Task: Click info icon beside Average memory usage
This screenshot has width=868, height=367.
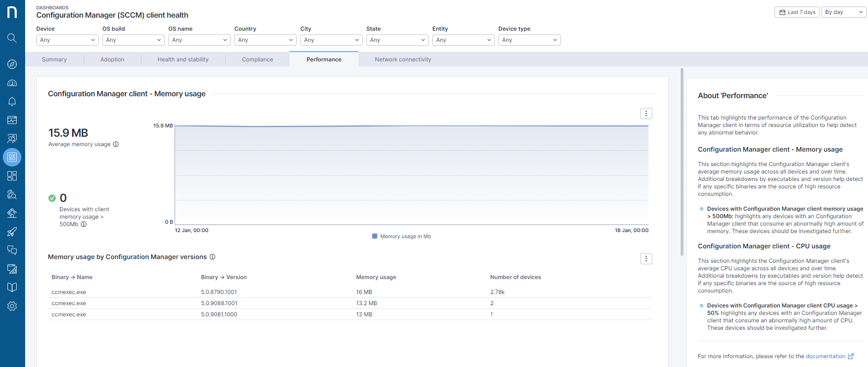Action: click(116, 144)
